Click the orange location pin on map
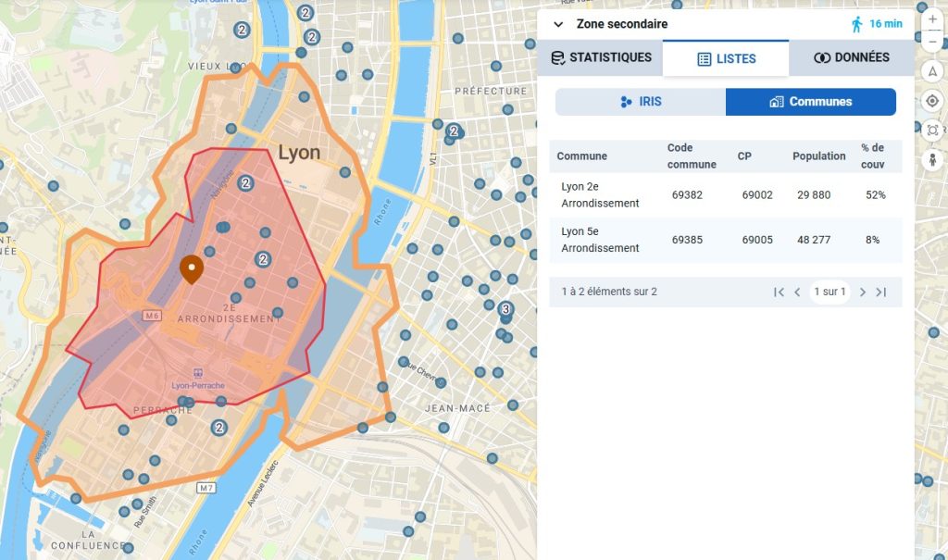Viewport: 948px width, 560px height. tap(192, 268)
